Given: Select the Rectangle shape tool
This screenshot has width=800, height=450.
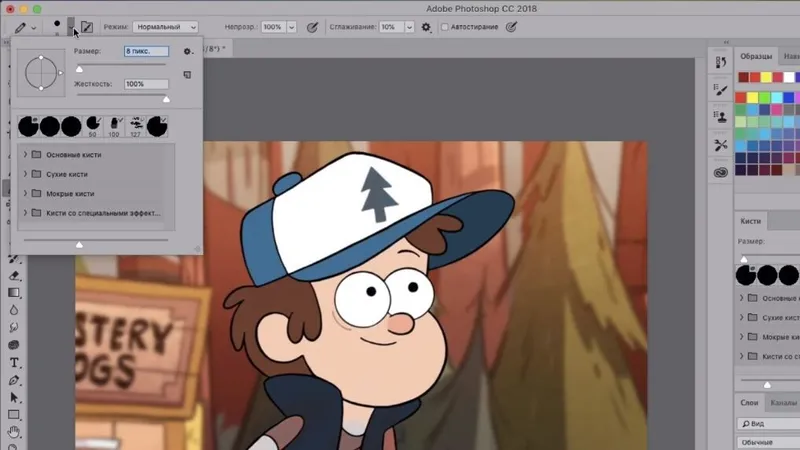Looking at the screenshot, I should [14, 415].
